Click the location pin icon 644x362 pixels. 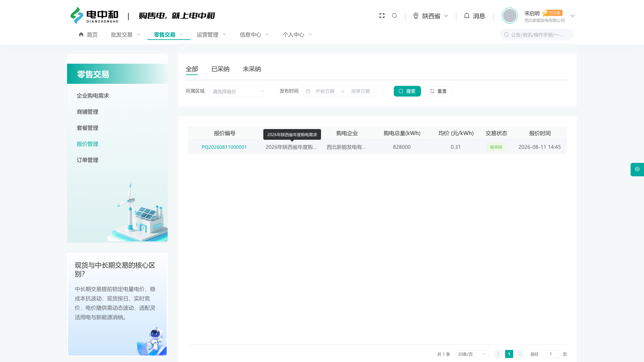coord(416,16)
